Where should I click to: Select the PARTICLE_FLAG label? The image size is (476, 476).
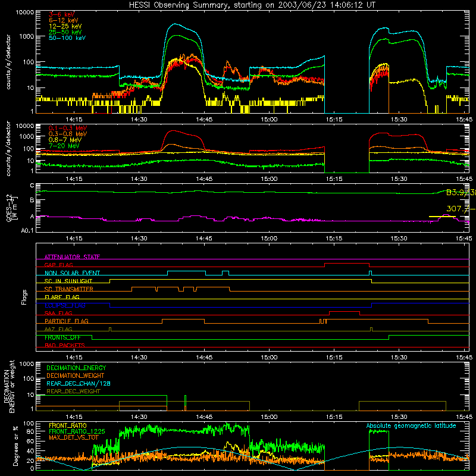click(67, 321)
